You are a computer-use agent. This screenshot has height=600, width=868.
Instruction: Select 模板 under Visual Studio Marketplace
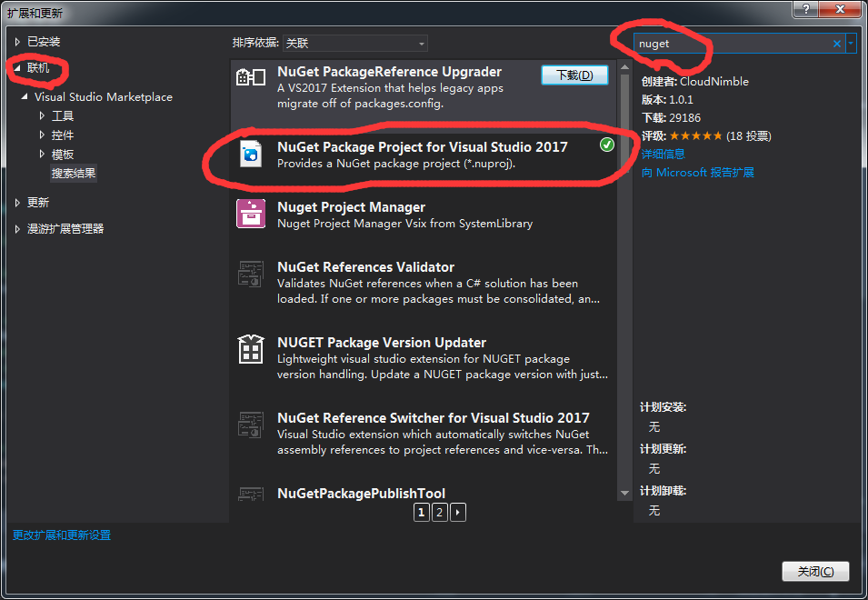pos(62,153)
